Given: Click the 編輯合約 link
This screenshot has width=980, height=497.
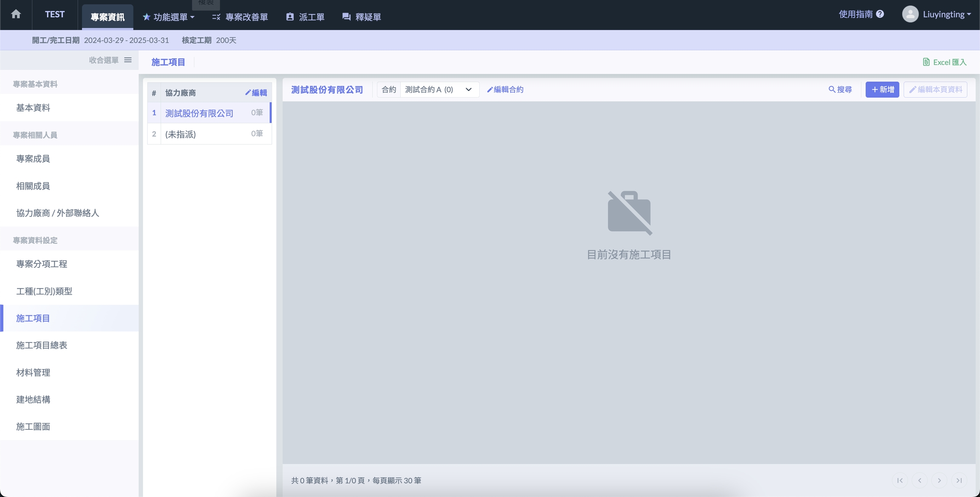Looking at the screenshot, I should 505,90.
